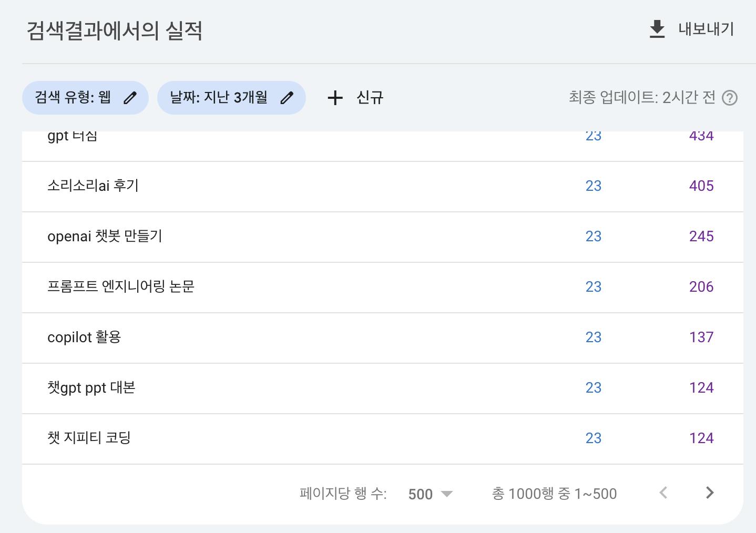Open the 날짜: 지난 3개월 filter
Image resolution: width=756 pixels, height=533 pixels.
pyautogui.click(x=219, y=98)
